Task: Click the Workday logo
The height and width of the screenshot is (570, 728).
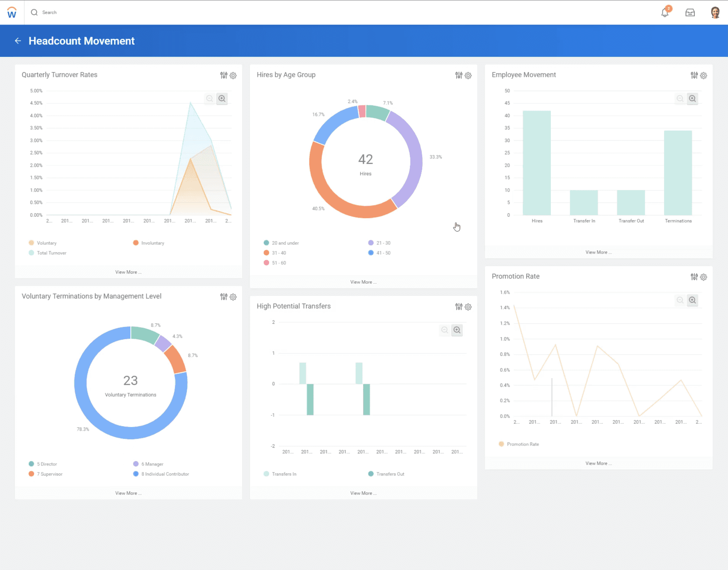Action: click(x=12, y=12)
